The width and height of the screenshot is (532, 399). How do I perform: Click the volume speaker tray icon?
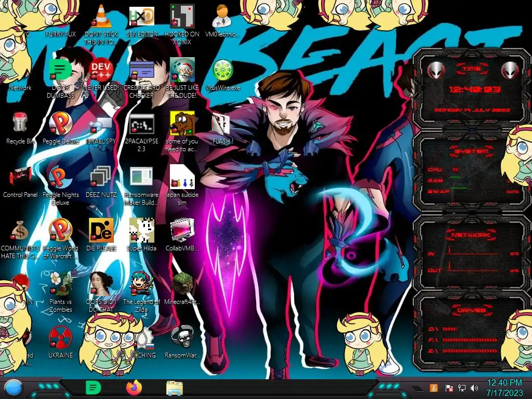coord(474,388)
